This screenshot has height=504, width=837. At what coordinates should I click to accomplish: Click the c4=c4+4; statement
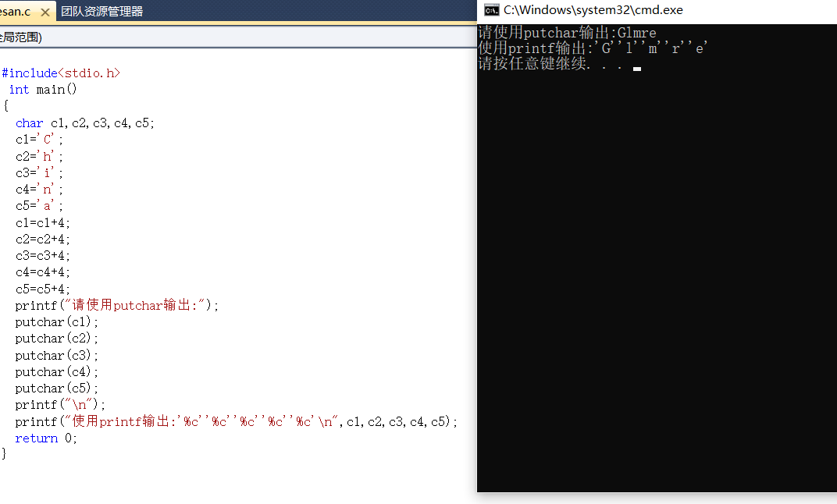click(43, 272)
